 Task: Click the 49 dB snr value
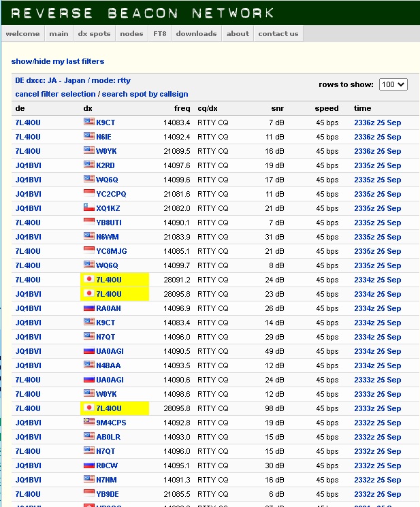[274, 351]
